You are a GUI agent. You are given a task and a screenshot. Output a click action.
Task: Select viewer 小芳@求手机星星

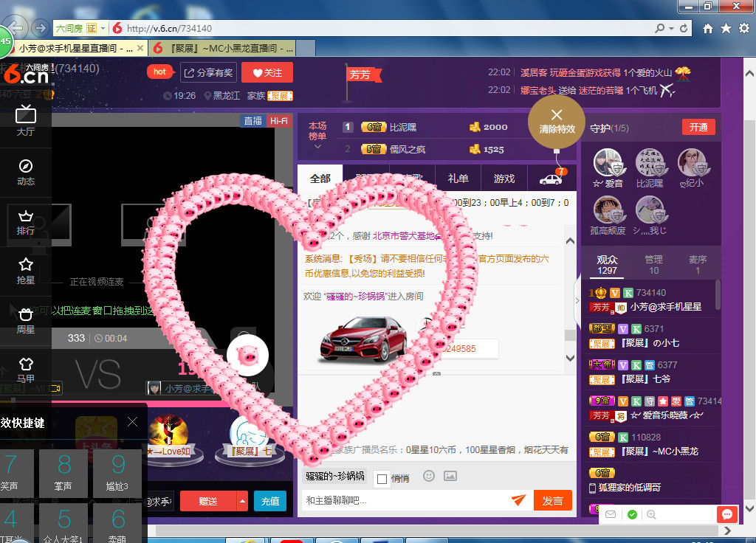click(x=666, y=307)
